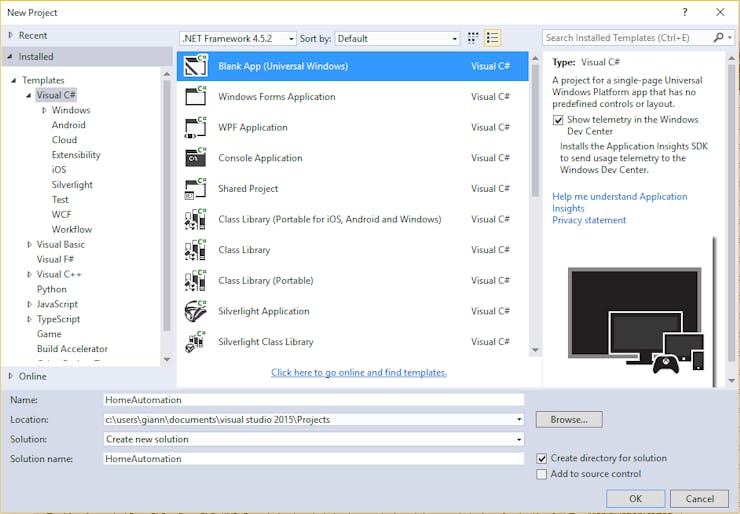The height and width of the screenshot is (514, 740).
Task: Open the Help question mark button
Action: 685,12
